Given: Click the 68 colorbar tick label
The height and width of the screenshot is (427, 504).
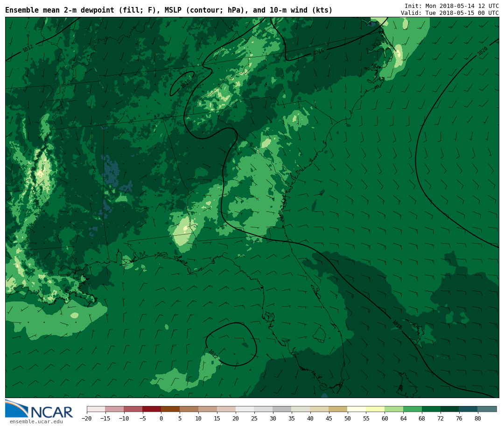Looking at the screenshot, I should point(422,418).
